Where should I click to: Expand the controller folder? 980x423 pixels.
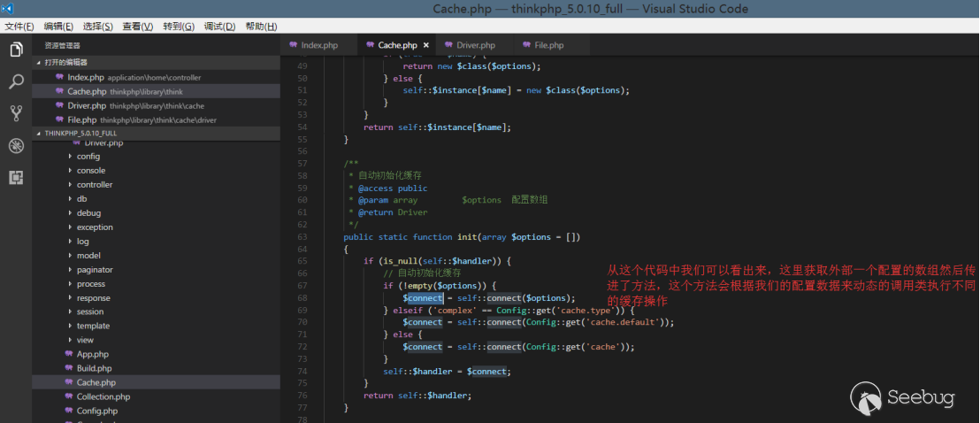(95, 185)
